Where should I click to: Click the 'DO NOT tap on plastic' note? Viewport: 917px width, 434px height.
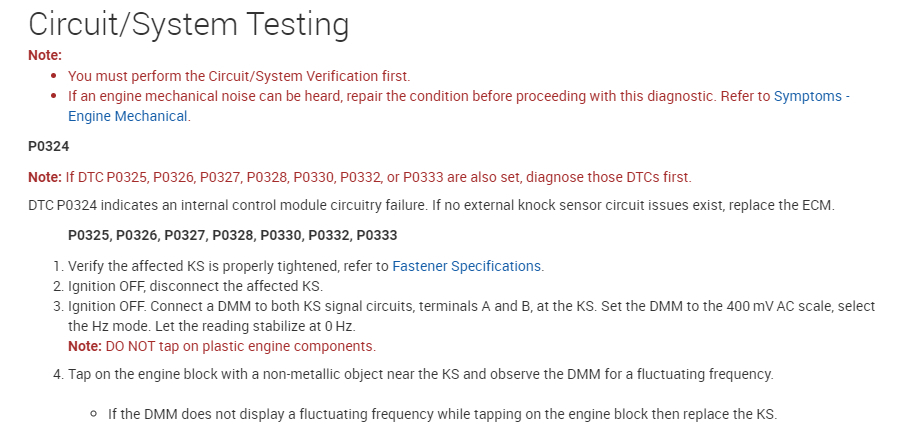(x=240, y=346)
